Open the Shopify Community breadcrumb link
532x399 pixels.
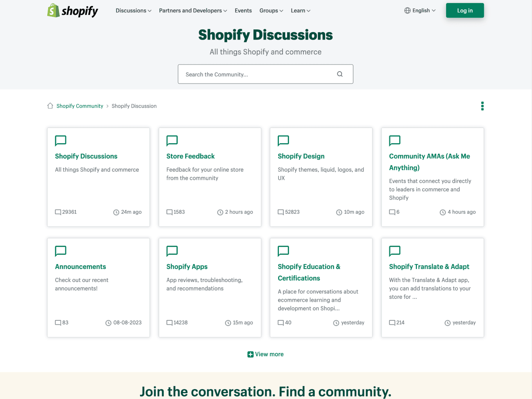80,106
